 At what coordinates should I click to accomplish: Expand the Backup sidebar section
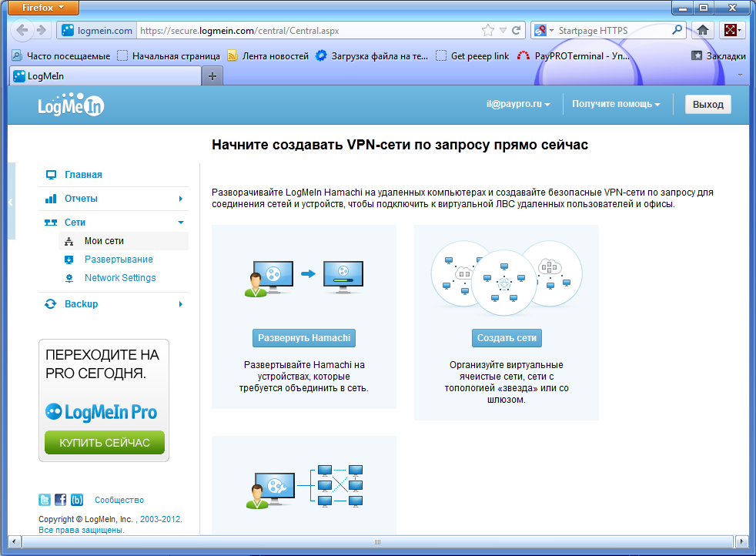pyautogui.click(x=114, y=304)
